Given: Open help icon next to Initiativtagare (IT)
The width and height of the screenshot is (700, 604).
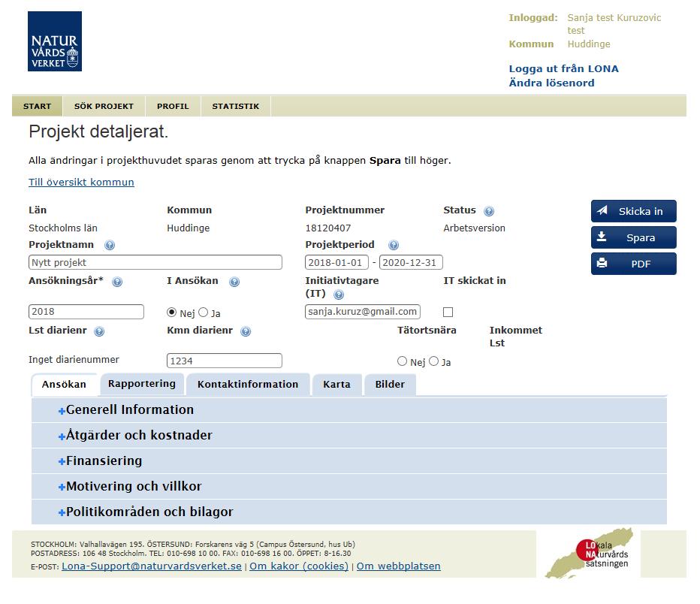Looking at the screenshot, I should (x=339, y=294).
